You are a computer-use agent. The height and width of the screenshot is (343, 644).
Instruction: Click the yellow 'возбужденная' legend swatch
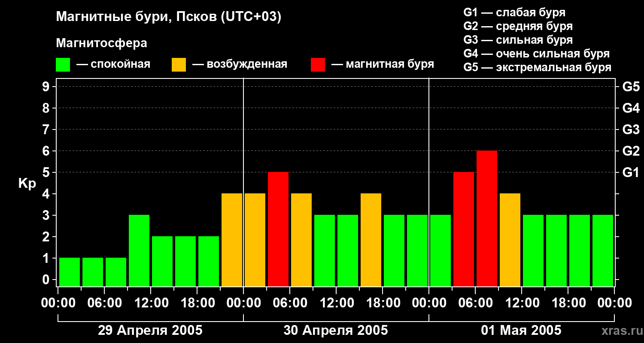pyautogui.click(x=179, y=65)
